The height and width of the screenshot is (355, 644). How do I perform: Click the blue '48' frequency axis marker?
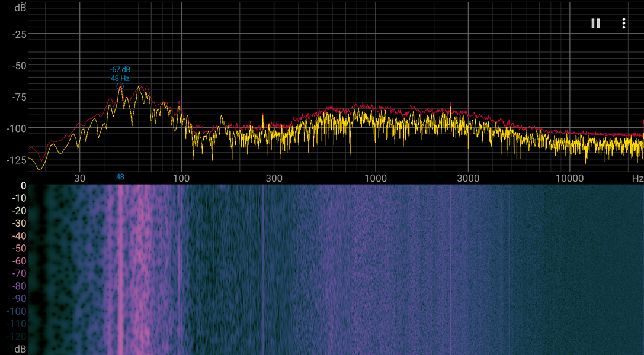coord(120,177)
